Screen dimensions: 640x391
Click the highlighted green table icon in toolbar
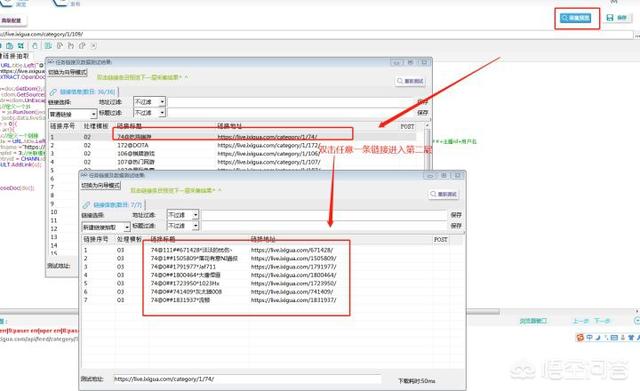[48, 46]
